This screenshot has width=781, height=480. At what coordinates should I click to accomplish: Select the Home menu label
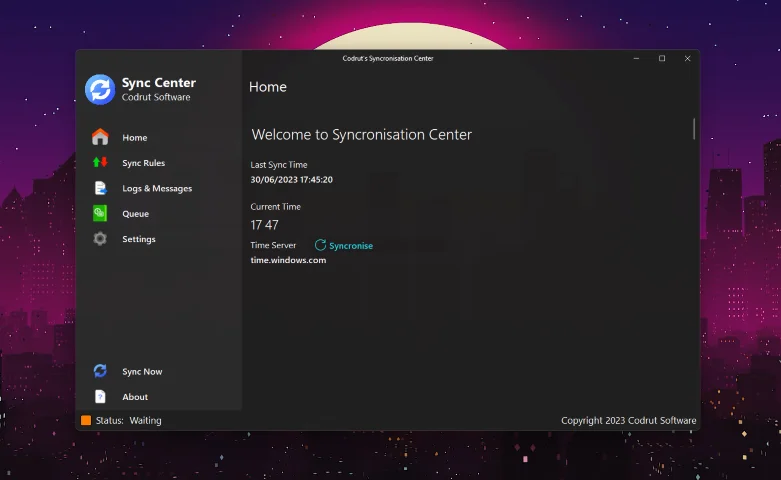tap(135, 138)
